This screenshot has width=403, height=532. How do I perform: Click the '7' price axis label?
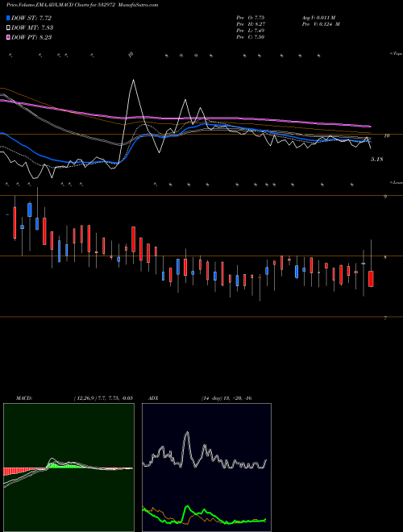tap(385, 318)
